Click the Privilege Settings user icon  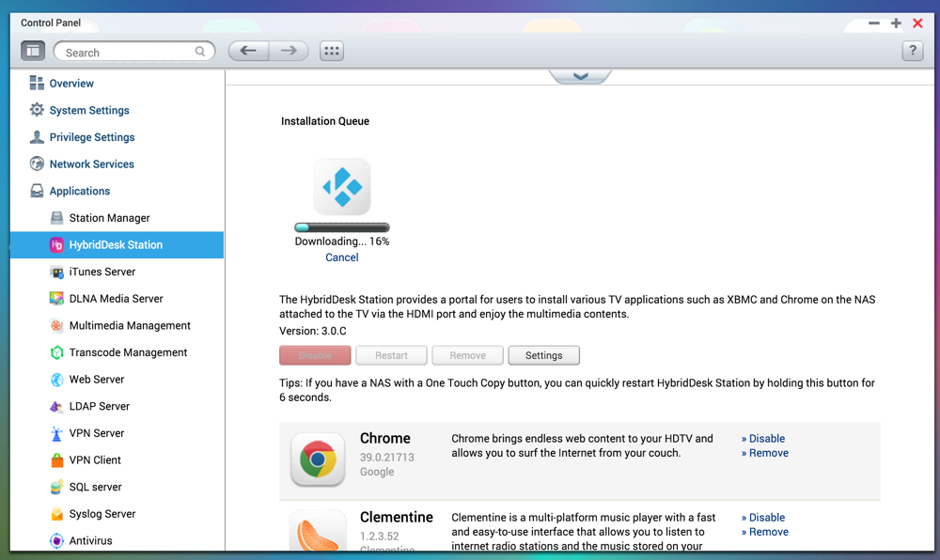click(x=37, y=137)
